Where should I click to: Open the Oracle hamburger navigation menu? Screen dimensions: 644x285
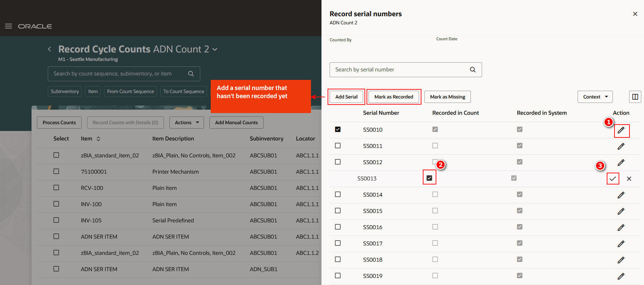(8, 26)
